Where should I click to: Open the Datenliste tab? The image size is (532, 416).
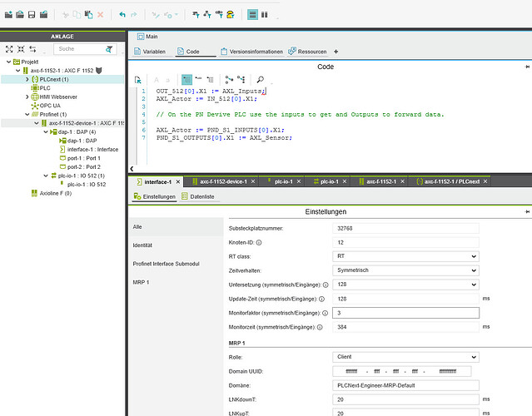coord(202,196)
